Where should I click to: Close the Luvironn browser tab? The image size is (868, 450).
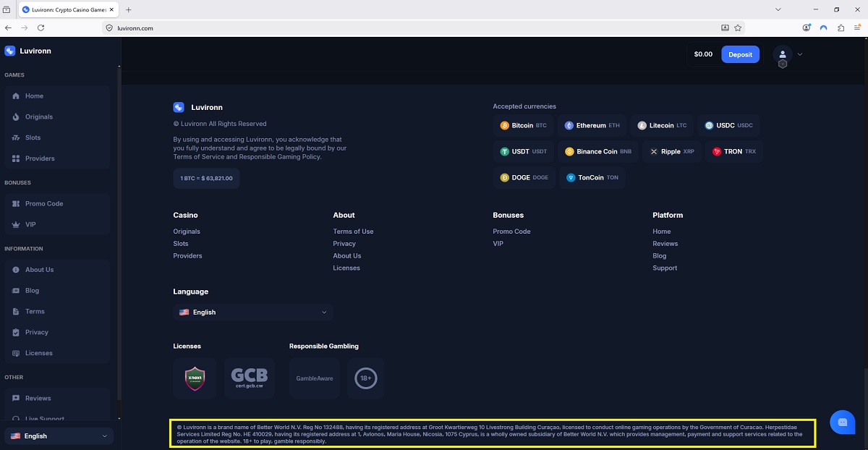111,9
